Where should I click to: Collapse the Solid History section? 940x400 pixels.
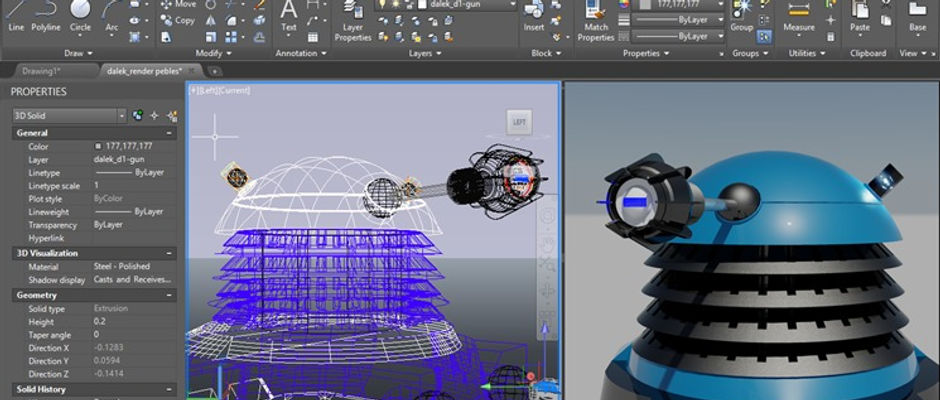170,389
